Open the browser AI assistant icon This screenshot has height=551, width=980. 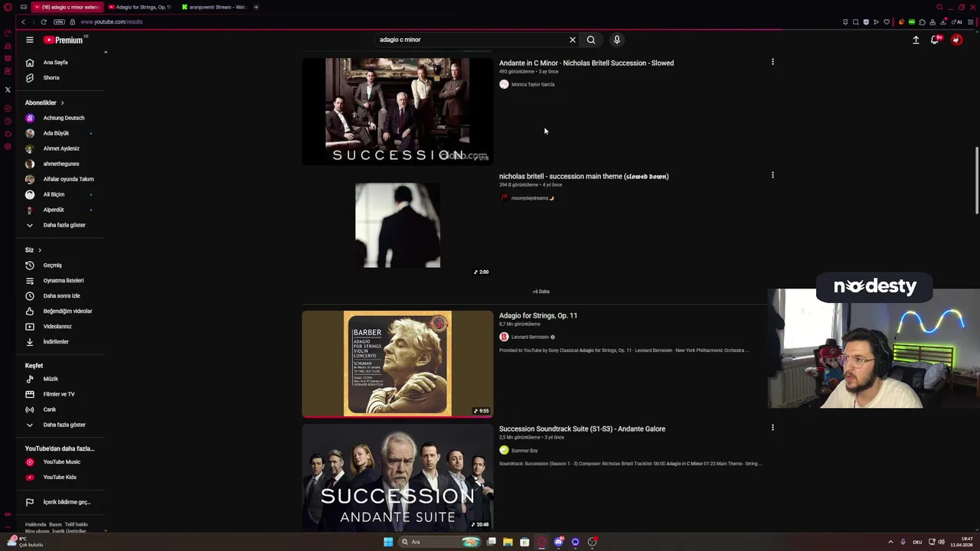tap(957, 21)
